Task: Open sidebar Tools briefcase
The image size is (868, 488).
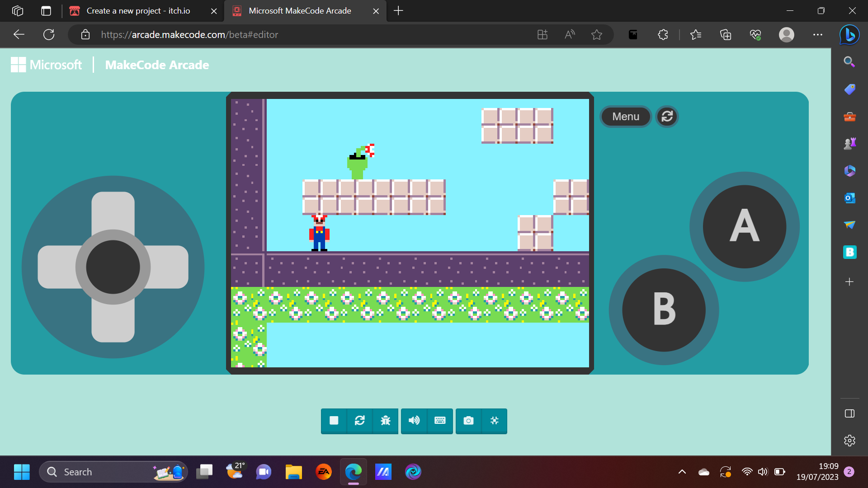Action: coord(849,117)
